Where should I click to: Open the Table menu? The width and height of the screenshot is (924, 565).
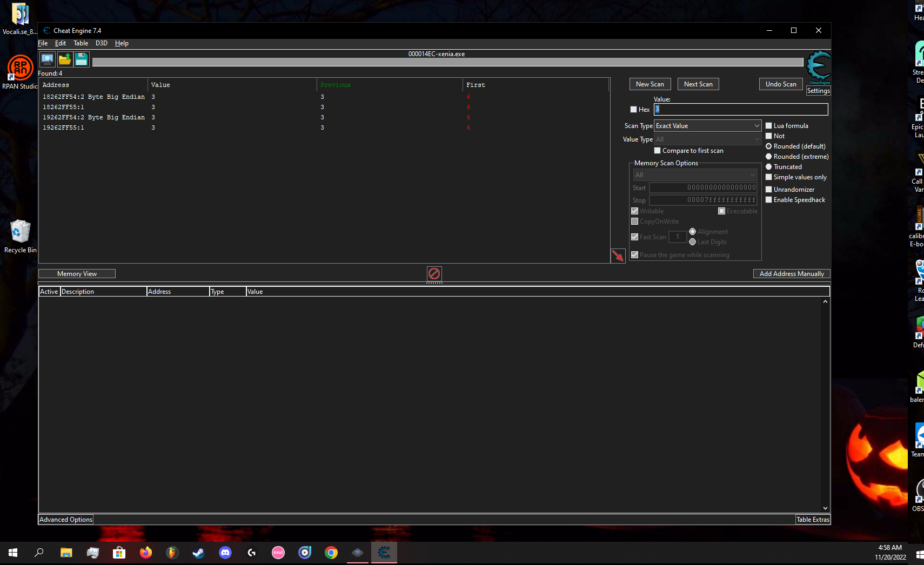pyautogui.click(x=81, y=43)
